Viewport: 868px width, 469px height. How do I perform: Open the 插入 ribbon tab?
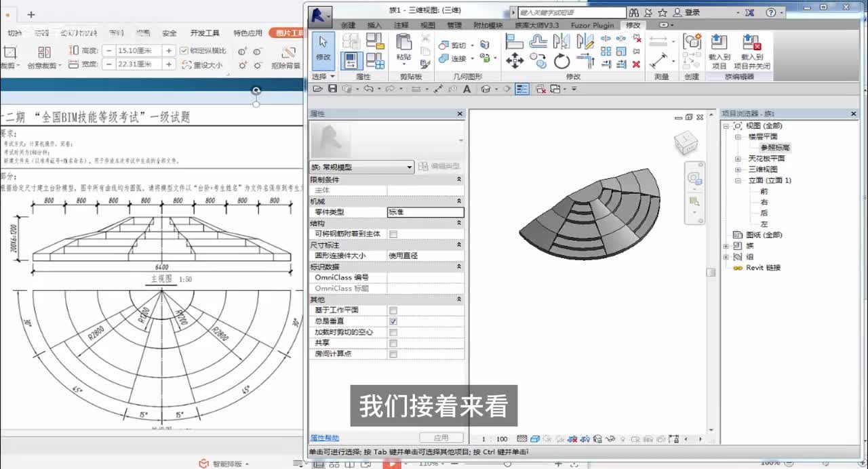click(x=374, y=25)
